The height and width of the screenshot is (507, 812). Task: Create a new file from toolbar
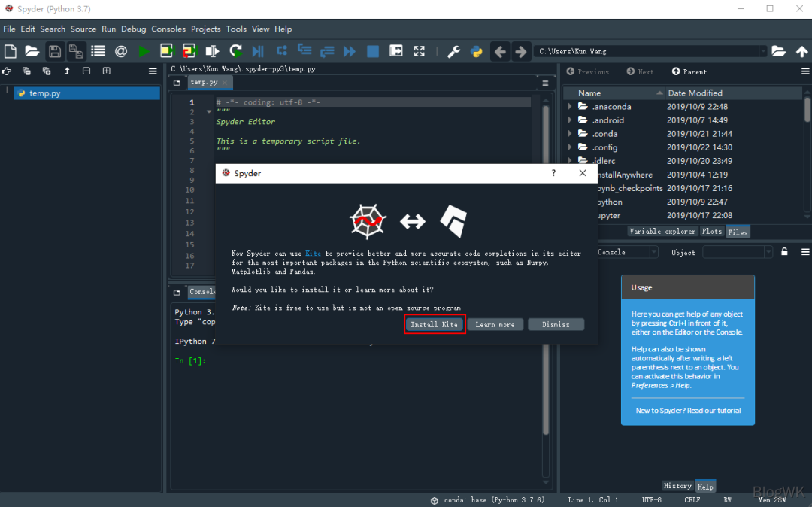click(x=11, y=51)
